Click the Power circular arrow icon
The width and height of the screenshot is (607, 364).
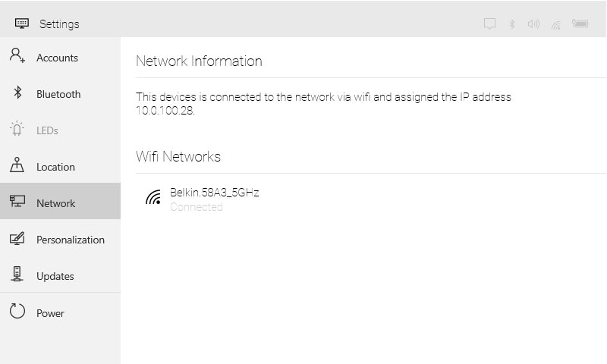point(17,311)
